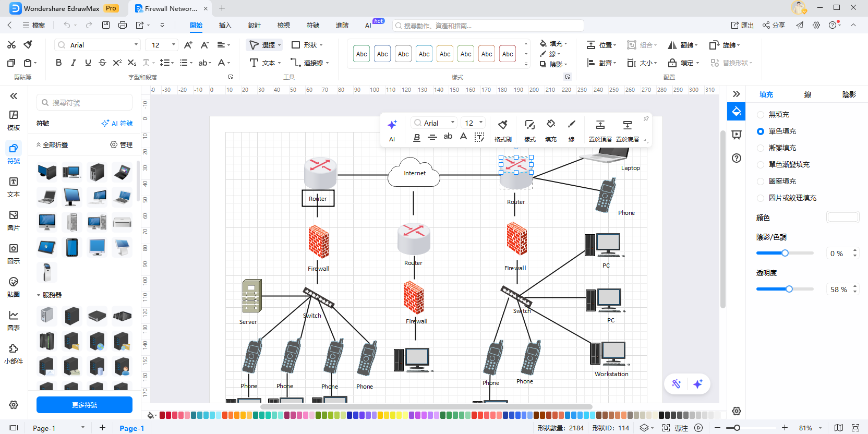Select the No Fill radio option
The height and width of the screenshot is (434, 868).
tap(761, 115)
